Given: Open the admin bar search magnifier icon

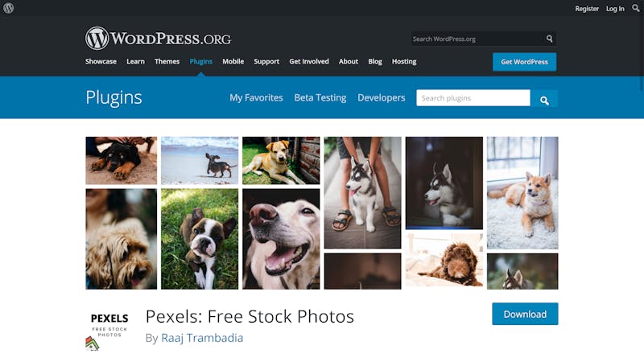Looking at the screenshot, I should tap(636, 8).
